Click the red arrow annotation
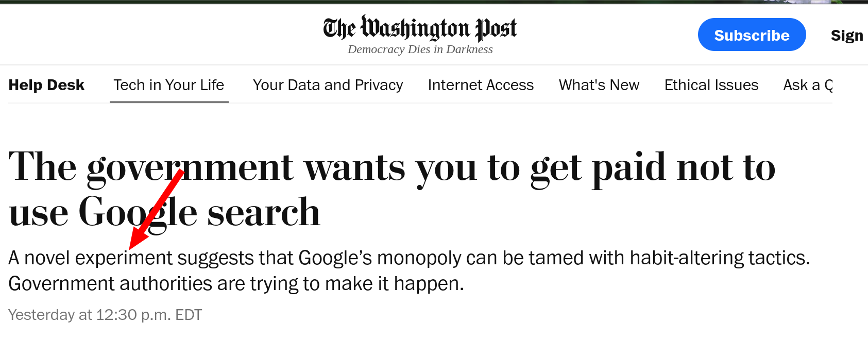Viewport: 868px width, 339px height. click(x=156, y=210)
